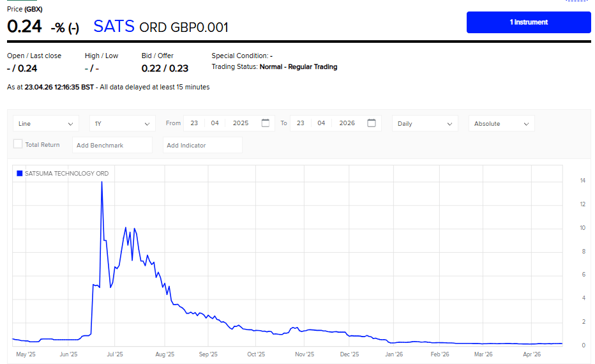
Task: Open the Absolute scale dropdown
Action: click(x=501, y=124)
